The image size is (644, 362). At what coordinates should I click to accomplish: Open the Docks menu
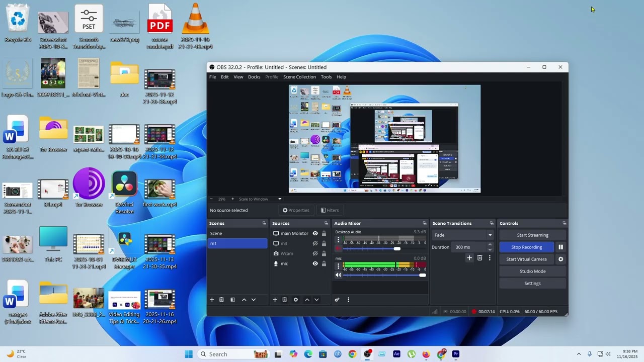click(254, 77)
